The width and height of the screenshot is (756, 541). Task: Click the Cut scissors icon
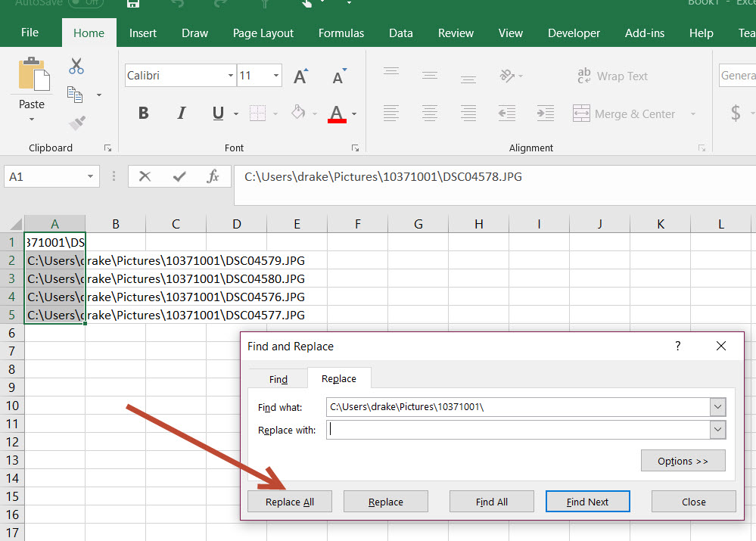[76, 67]
